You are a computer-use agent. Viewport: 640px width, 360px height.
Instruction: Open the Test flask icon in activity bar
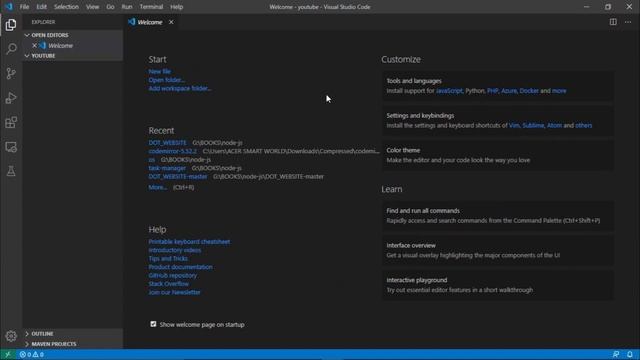coord(11,171)
